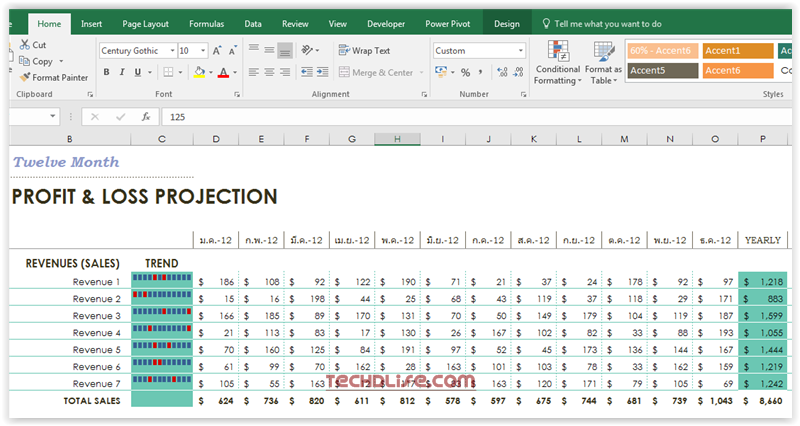Apply Accent1 cell style
Screen dimensions: 800x426
[738, 51]
